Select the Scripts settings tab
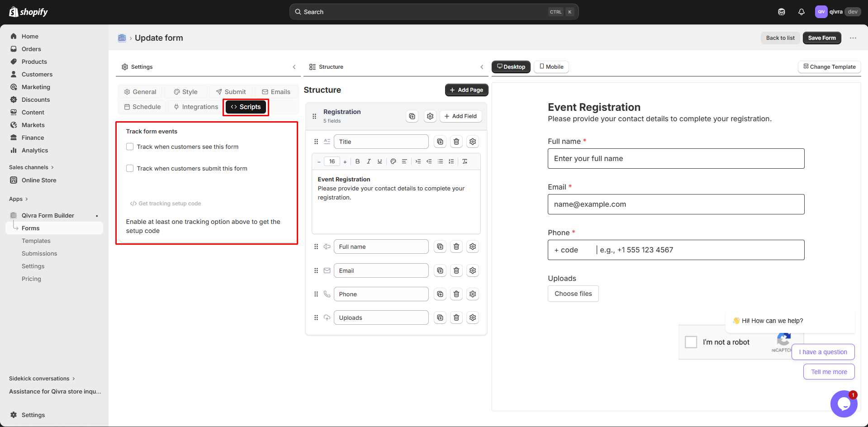The width and height of the screenshot is (868, 427). pos(246,107)
